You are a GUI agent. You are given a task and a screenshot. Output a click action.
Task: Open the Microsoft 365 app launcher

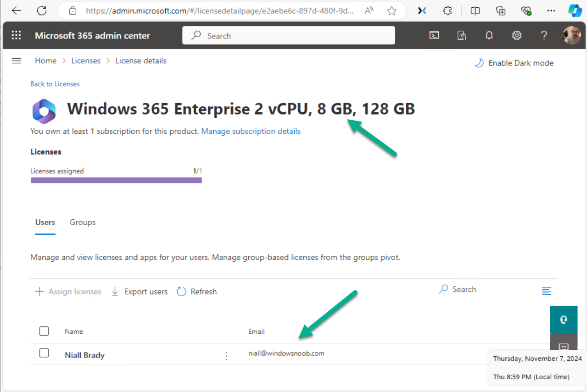coord(17,35)
